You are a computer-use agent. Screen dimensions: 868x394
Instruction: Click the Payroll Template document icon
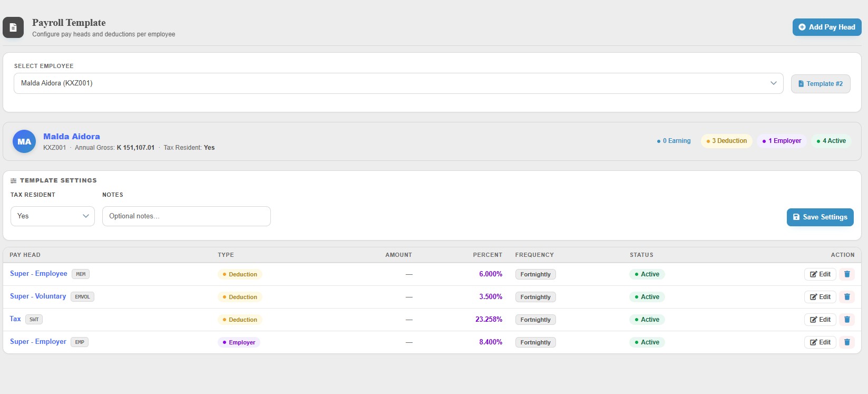[13, 27]
